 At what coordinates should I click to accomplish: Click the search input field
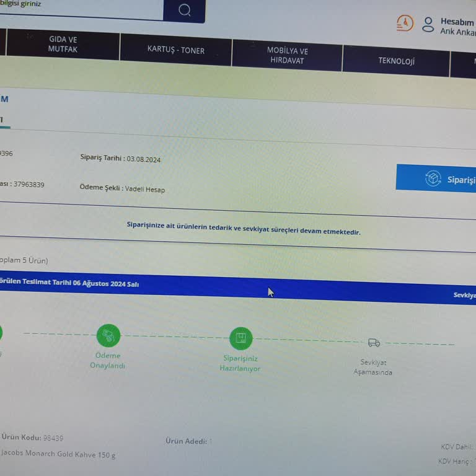pyautogui.click(x=81, y=9)
